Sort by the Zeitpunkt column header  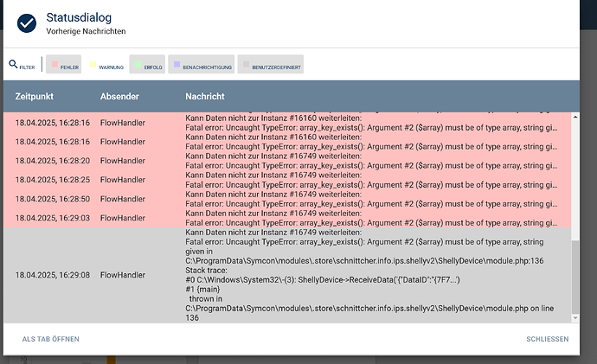click(x=35, y=96)
